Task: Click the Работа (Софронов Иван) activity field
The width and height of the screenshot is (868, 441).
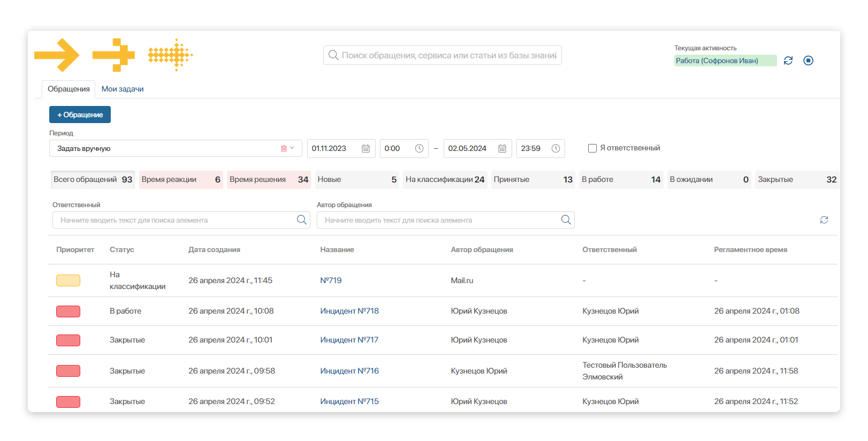Action: (x=725, y=60)
